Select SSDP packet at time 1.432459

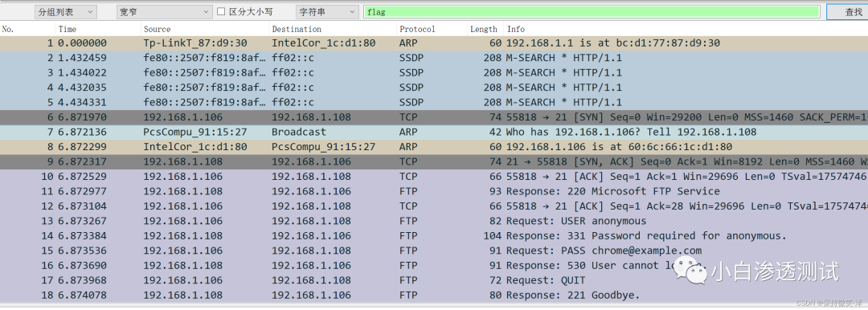[434, 58]
